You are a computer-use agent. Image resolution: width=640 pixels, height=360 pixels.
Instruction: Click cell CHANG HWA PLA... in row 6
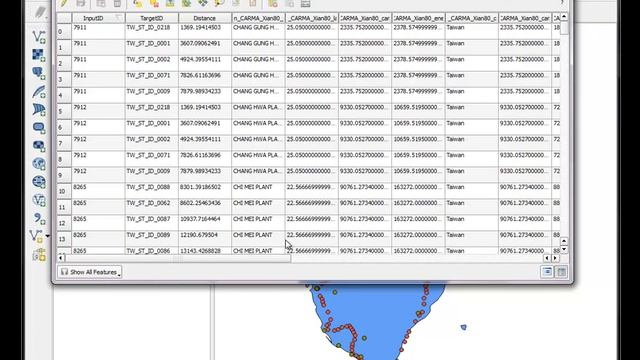[258, 127]
